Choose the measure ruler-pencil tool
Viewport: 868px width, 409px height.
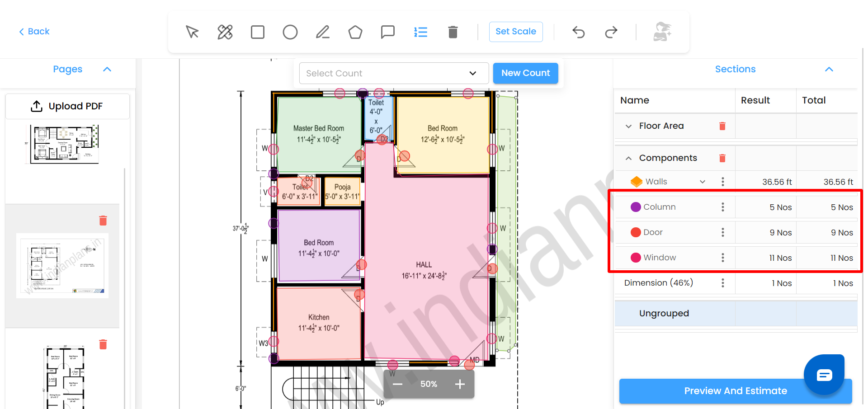pos(225,32)
